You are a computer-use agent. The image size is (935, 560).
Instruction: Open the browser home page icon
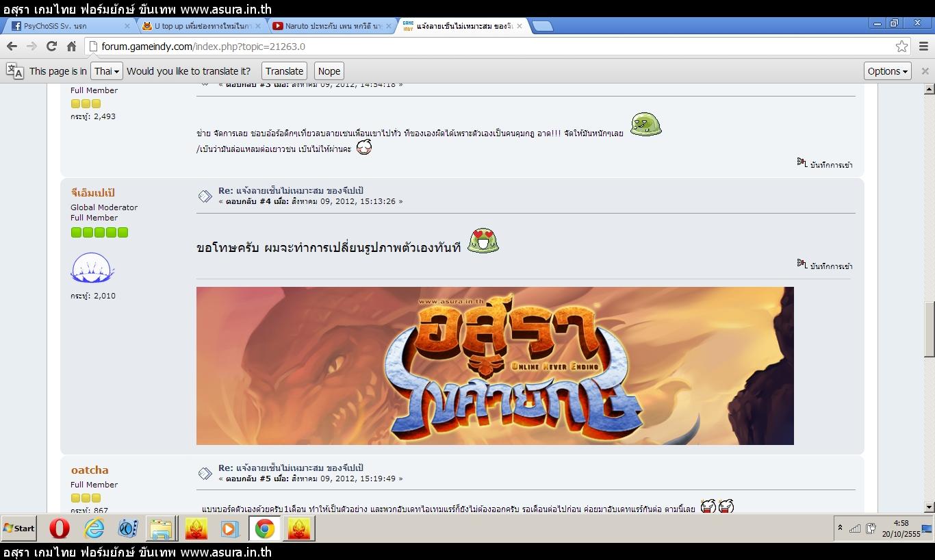click(x=71, y=47)
